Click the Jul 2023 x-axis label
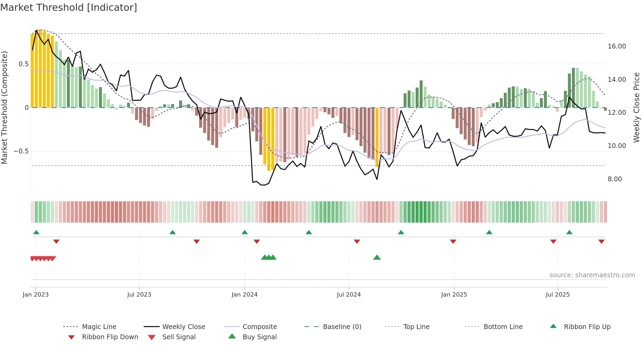This screenshot has width=644, height=362. (139, 294)
